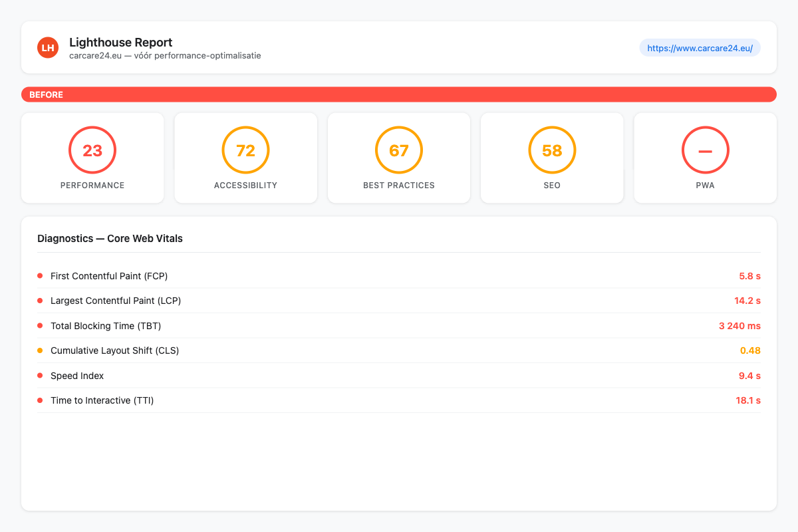Image resolution: width=798 pixels, height=532 pixels.
Task: Select the SEO score gauge 58
Action: (552, 150)
